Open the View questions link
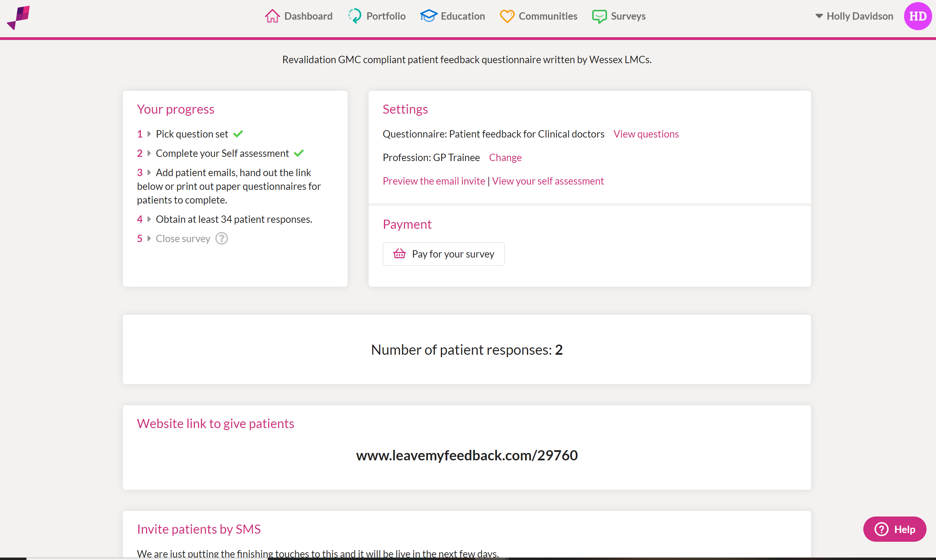The width and height of the screenshot is (936, 560). point(646,134)
